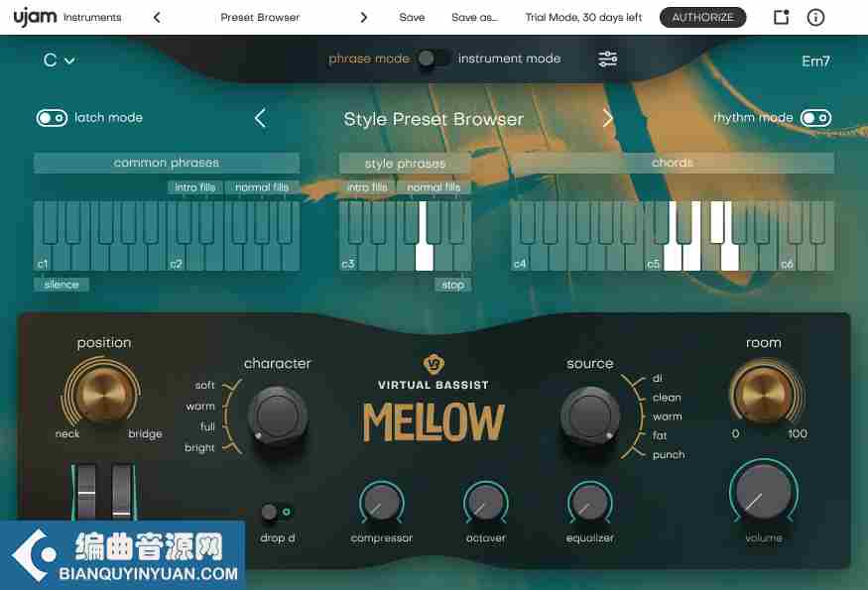Toggle rhythm mode switch
The image size is (868, 590).
816,118
